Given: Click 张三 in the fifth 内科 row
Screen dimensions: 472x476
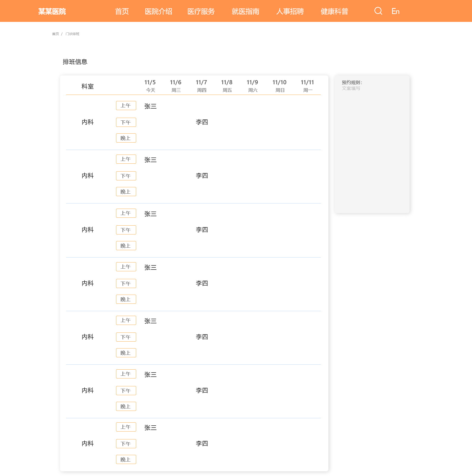Looking at the screenshot, I should click(x=150, y=321).
